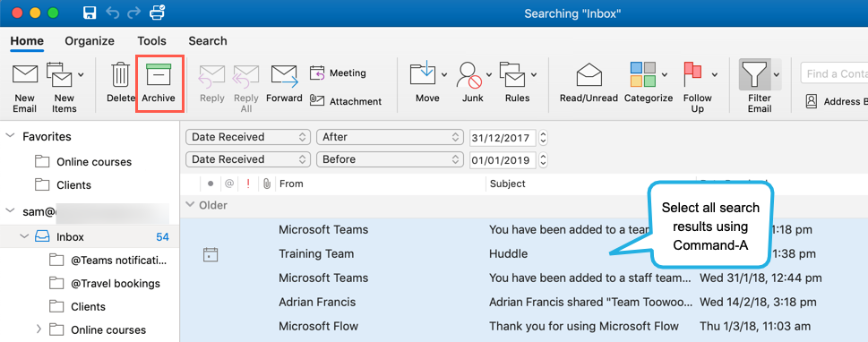Switch to the Search tab
The width and height of the screenshot is (868, 342).
(x=208, y=41)
